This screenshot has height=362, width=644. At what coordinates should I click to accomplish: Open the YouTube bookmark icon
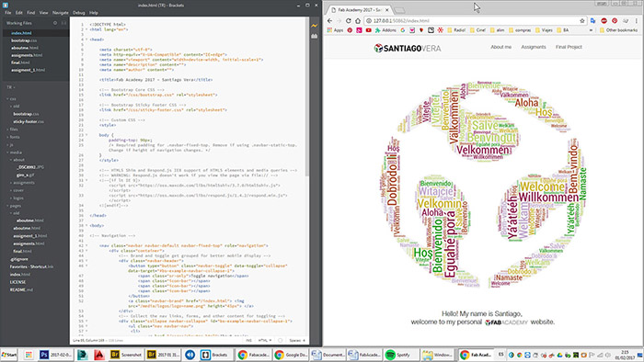click(x=368, y=30)
